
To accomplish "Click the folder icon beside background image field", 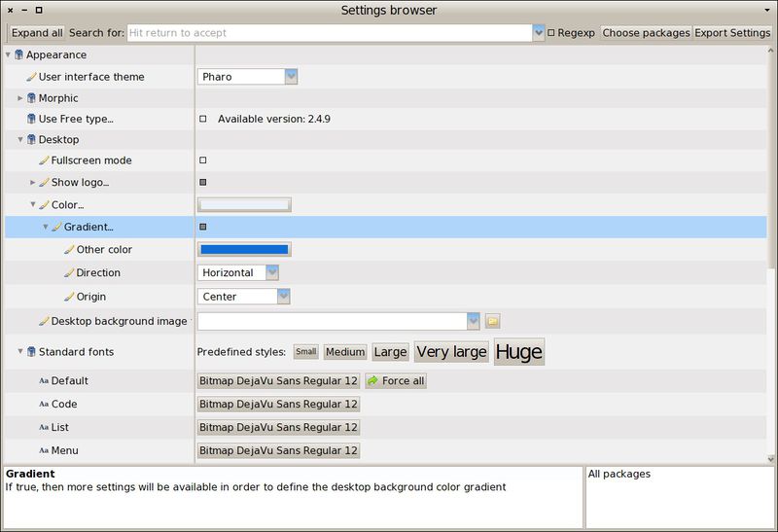I will (x=492, y=321).
